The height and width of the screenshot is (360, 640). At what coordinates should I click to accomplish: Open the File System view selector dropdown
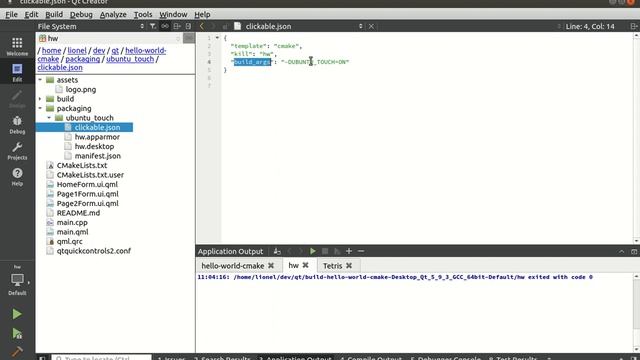pos(91,26)
